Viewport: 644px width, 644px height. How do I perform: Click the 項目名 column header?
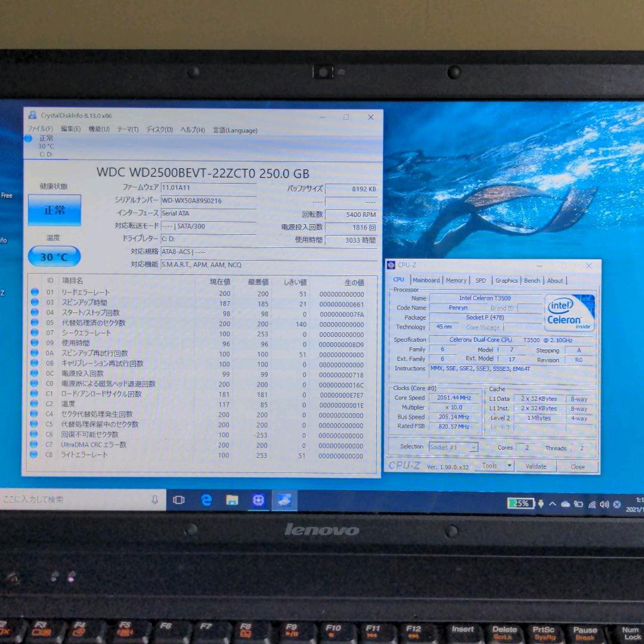(73, 280)
